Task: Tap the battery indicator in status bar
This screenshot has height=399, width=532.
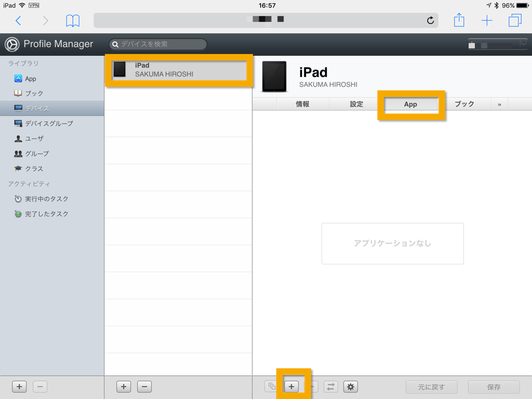Action: click(523, 5)
